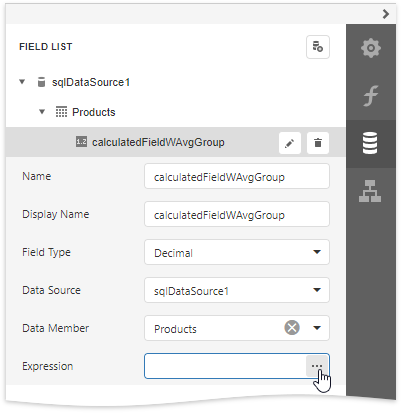Delete calculatedFieldWAvgGroup with trash icon
Screen dimensions: 401x413
(x=318, y=143)
